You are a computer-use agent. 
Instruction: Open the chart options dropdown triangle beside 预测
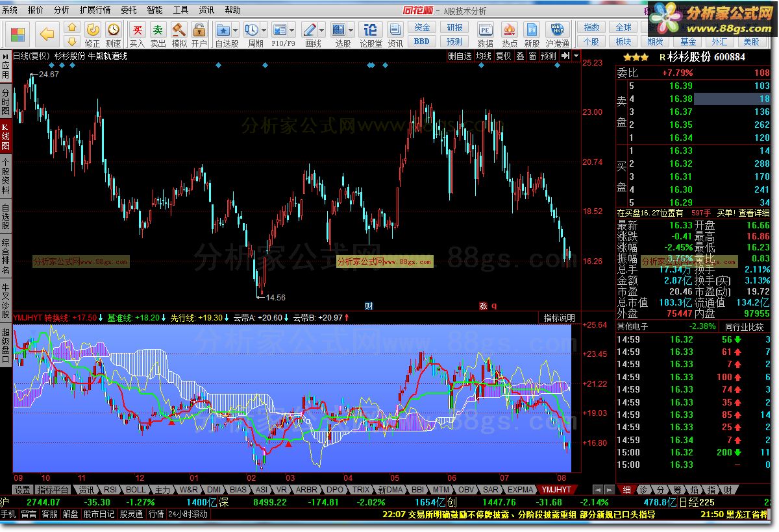coord(576,56)
